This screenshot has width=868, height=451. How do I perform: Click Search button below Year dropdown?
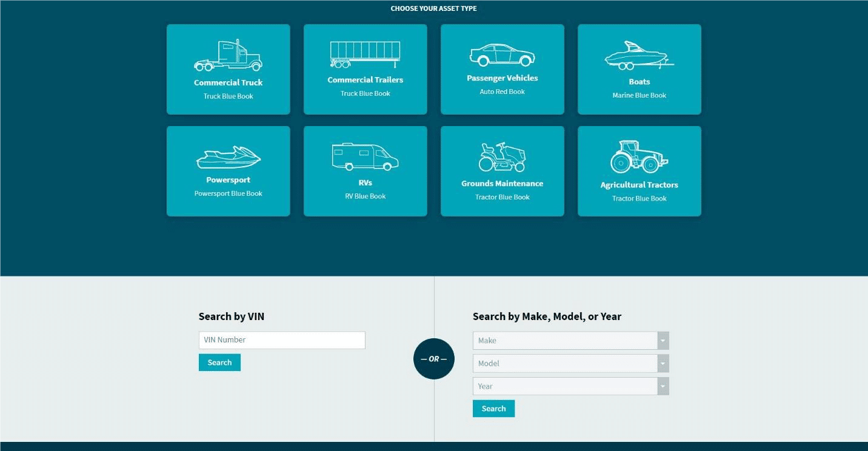click(493, 409)
